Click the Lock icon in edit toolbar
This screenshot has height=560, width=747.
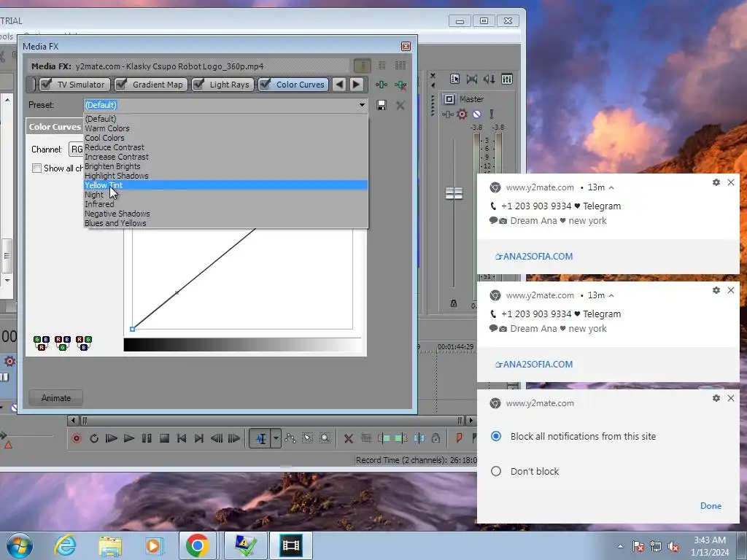click(436, 438)
